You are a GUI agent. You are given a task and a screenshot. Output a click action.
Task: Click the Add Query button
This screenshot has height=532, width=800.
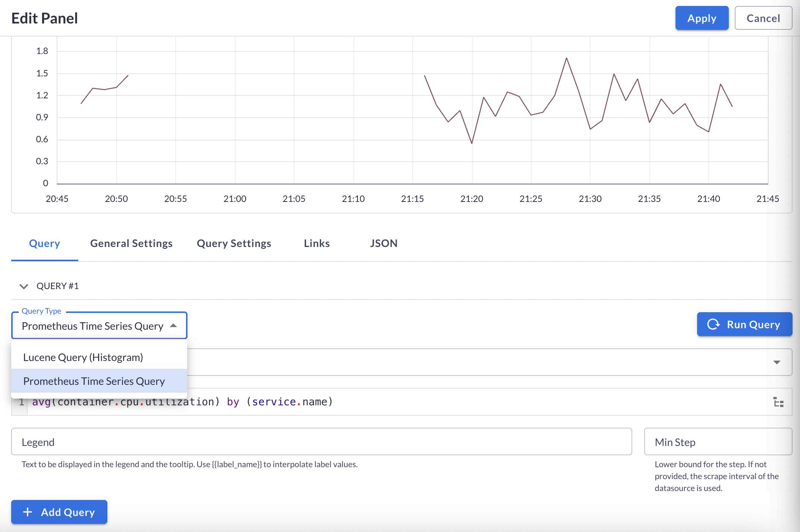click(x=59, y=512)
